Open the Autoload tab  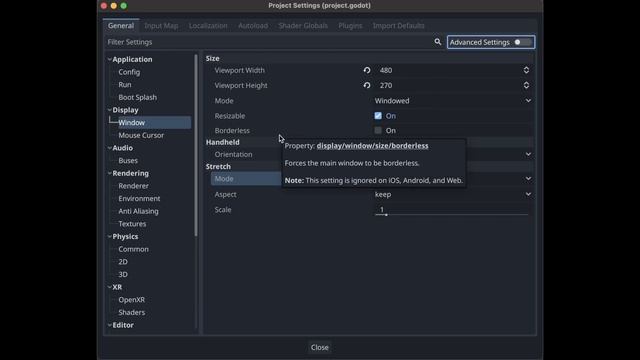[x=253, y=26]
